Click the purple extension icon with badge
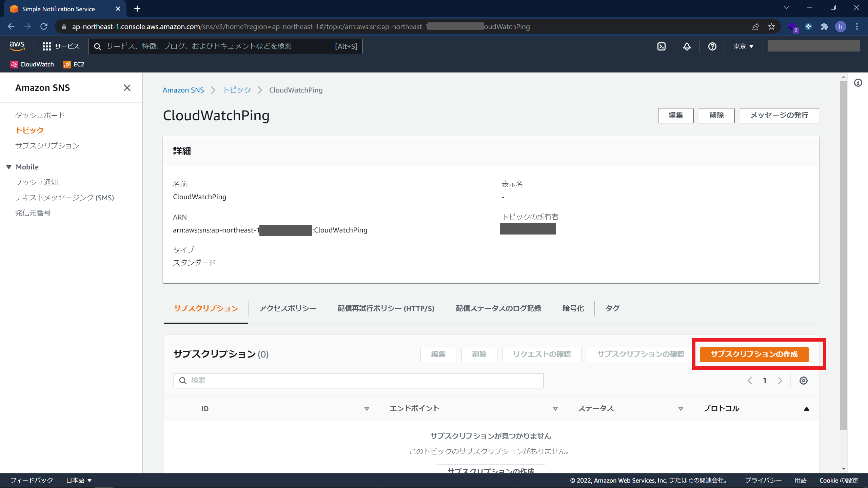868x488 pixels. tap(793, 27)
